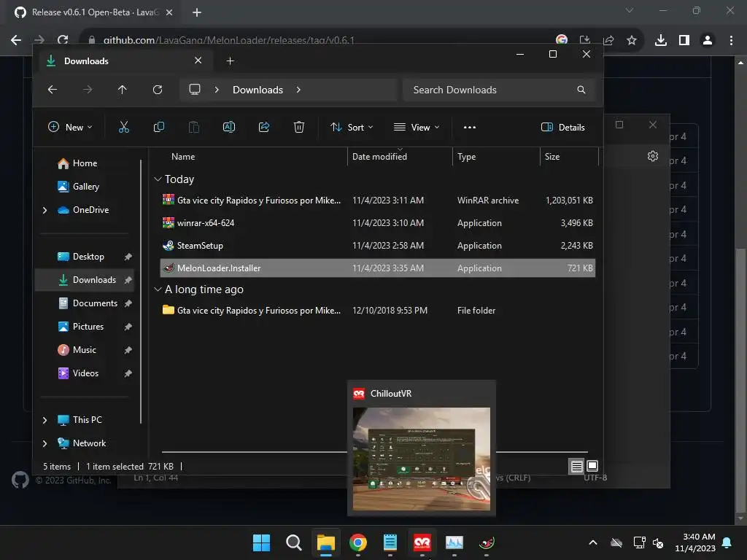The width and height of the screenshot is (747, 560).
Task: Open the ChilloutVR window preview thumbnail
Action: 422,459
